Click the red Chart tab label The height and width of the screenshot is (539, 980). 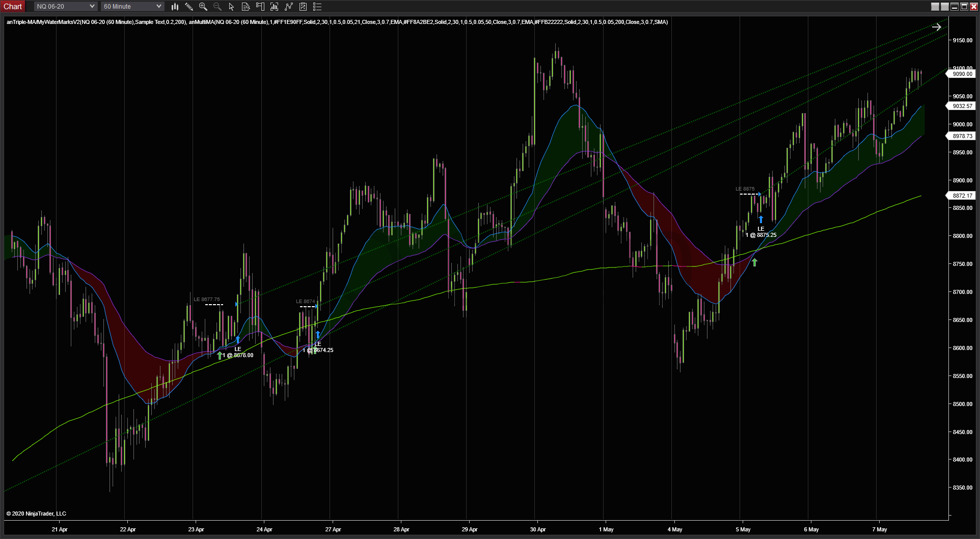[13, 6]
